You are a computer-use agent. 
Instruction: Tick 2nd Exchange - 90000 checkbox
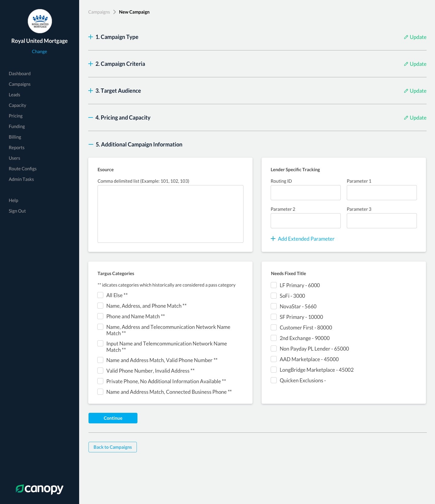click(274, 338)
